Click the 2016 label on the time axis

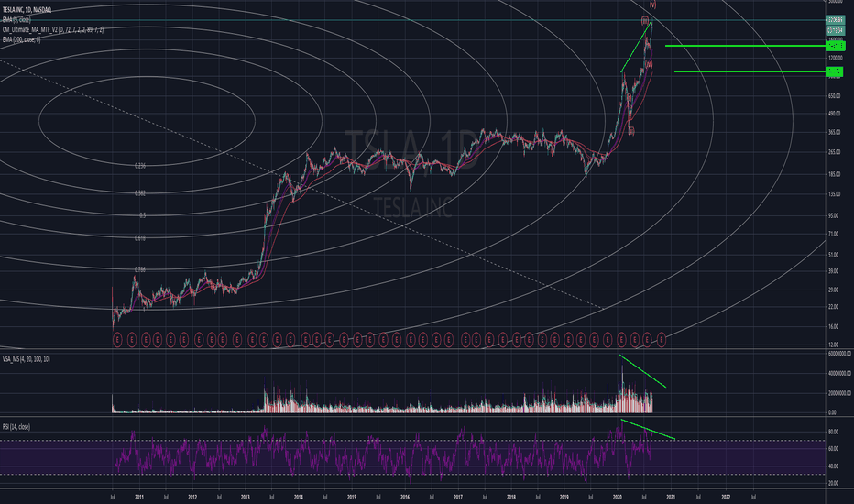[405, 497]
